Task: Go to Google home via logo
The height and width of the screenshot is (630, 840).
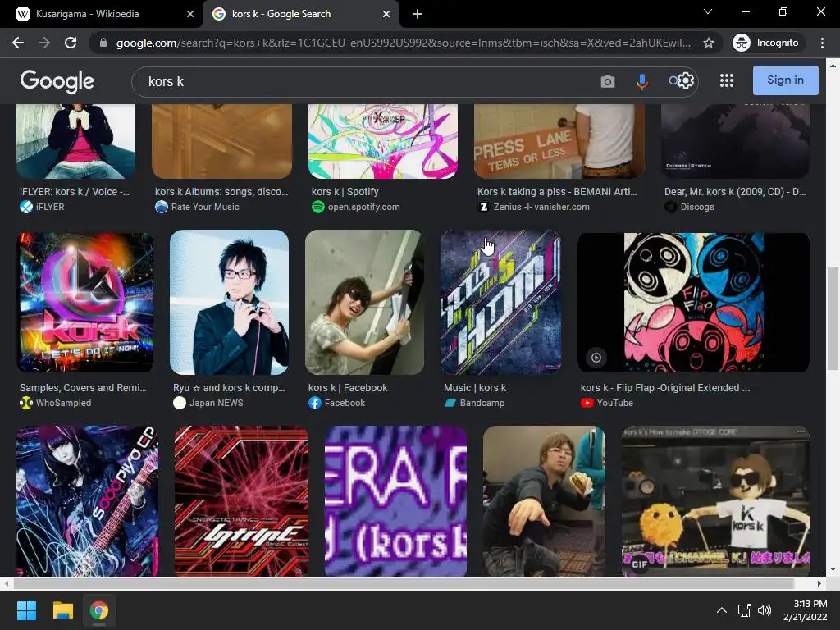Action: tap(57, 81)
